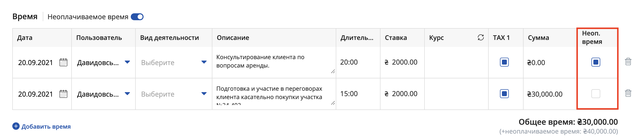Open calendar picker in first row date
This screenshot has width=644, height=140.
click(63, 62)
